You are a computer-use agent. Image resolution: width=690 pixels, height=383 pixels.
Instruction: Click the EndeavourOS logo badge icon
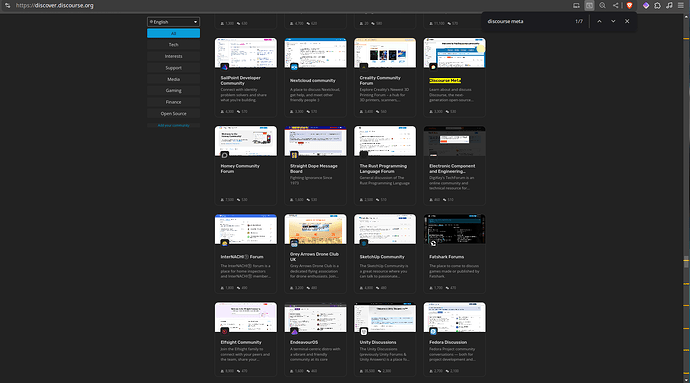(294, 331)
